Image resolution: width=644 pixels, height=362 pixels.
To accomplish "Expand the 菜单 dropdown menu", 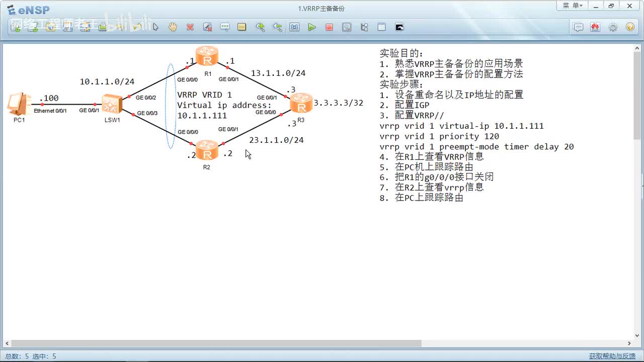I will click(573, 6).
